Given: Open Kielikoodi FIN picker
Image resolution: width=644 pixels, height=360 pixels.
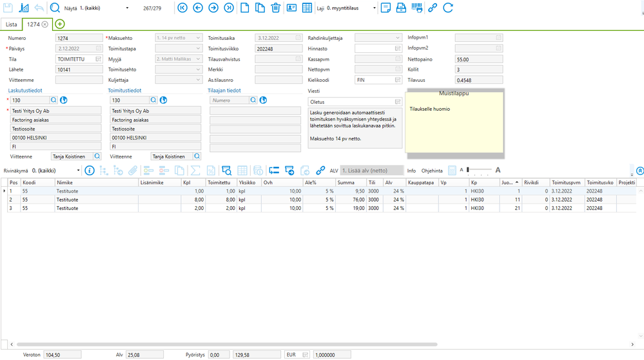Looking at the screenshot, I should click(x=398, y=80).
